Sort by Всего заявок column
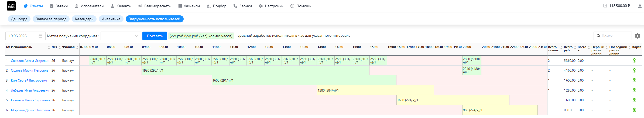 (561, 48)
